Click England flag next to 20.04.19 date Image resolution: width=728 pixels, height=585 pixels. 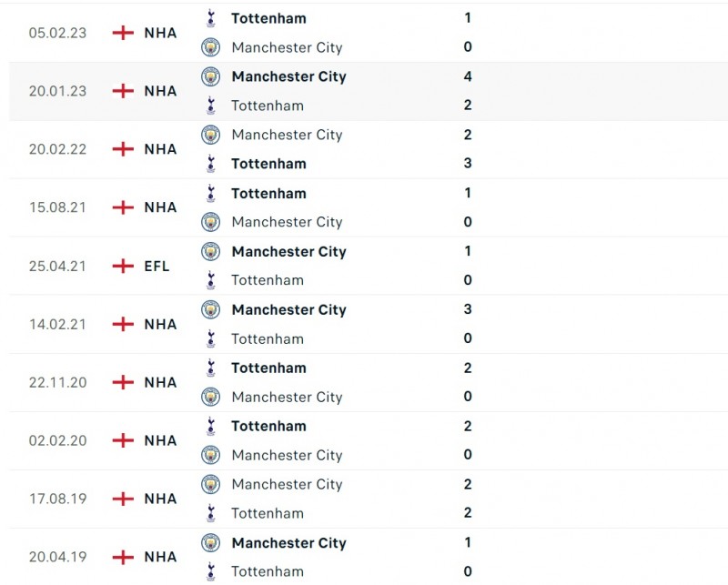click(123, 557)
